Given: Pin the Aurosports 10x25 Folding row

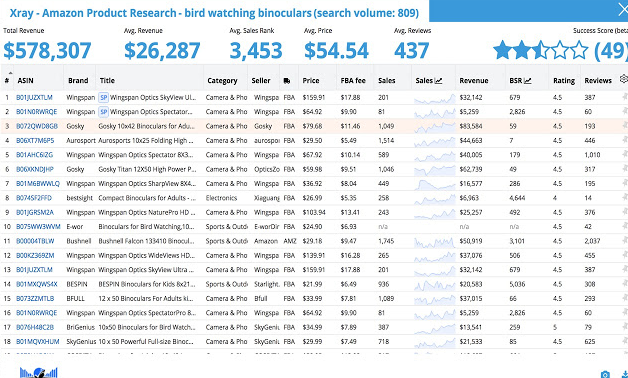Looking at the screenshot, I should coord(625,140).
